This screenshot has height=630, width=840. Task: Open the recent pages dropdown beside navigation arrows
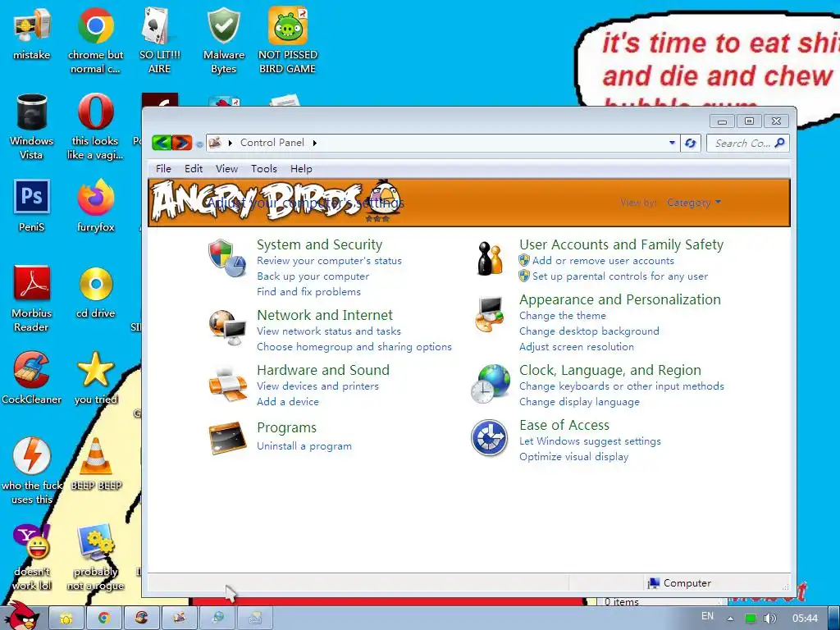tap(199, 144)
